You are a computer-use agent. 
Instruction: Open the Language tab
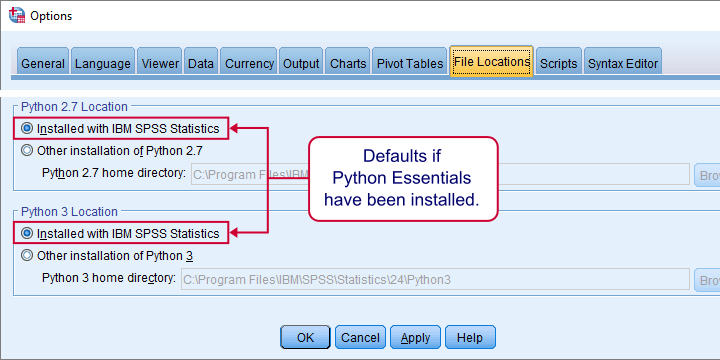(x=103, y=61)
